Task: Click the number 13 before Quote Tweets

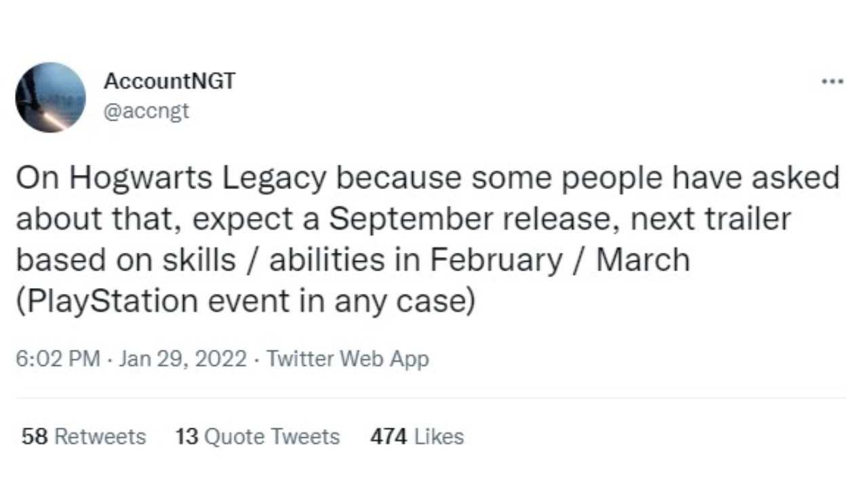Action: point(186,437)
